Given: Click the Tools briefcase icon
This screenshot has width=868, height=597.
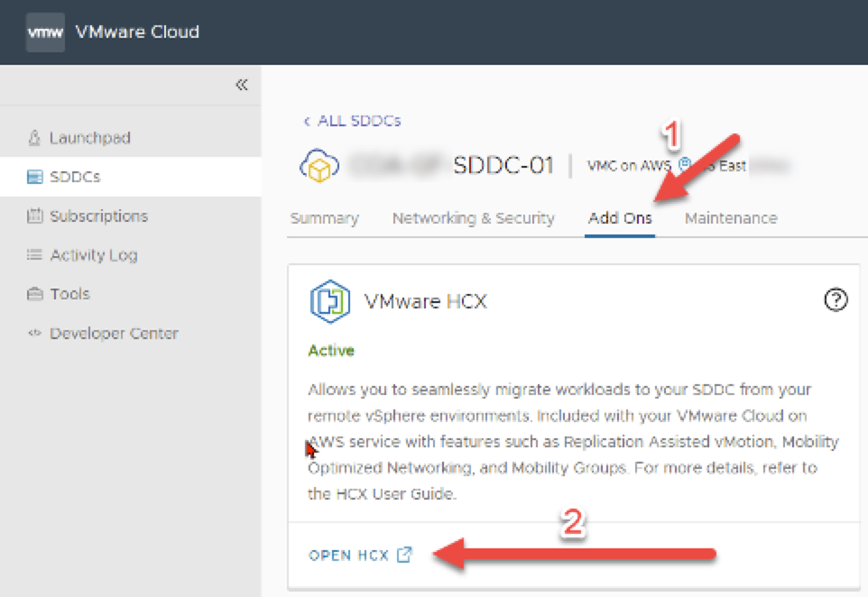Looking at the screenshot, I should click(x=34, y=293).
